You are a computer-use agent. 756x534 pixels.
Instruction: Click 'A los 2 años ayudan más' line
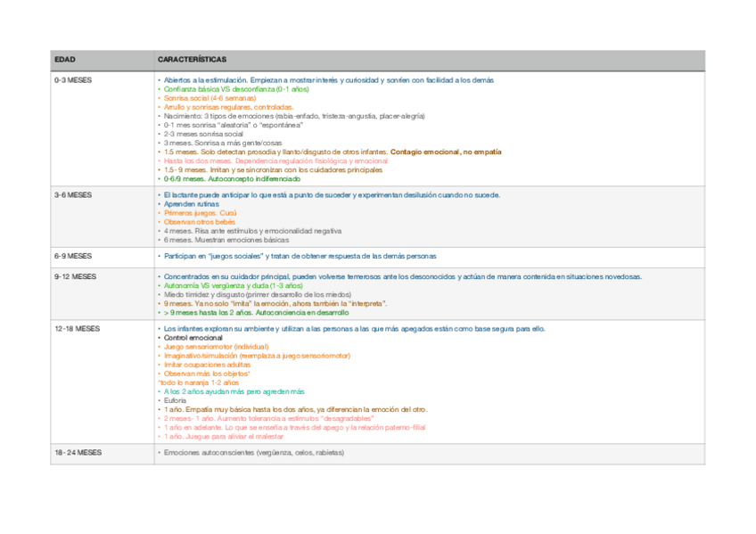[x=234, y=392]
